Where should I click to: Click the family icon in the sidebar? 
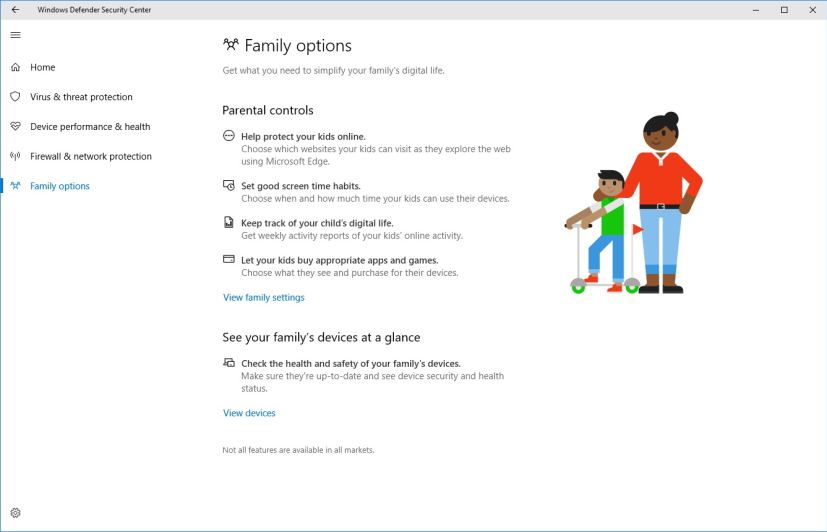point(15,186)
